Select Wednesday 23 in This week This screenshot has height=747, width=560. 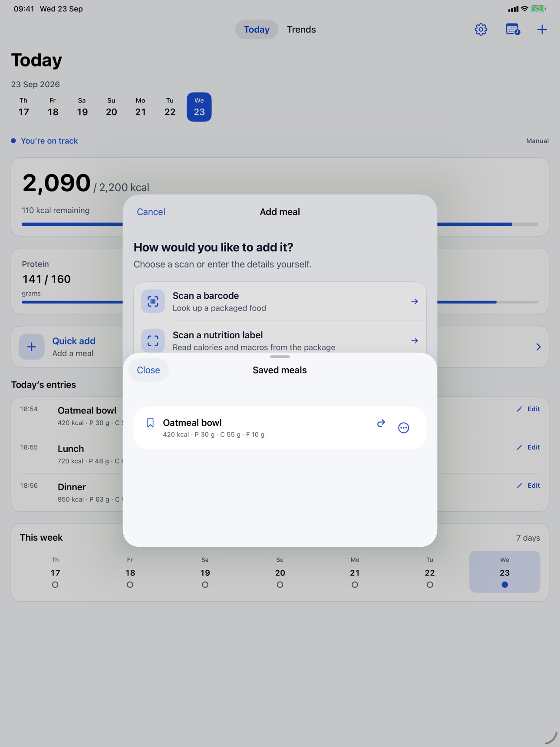(505, 572)
